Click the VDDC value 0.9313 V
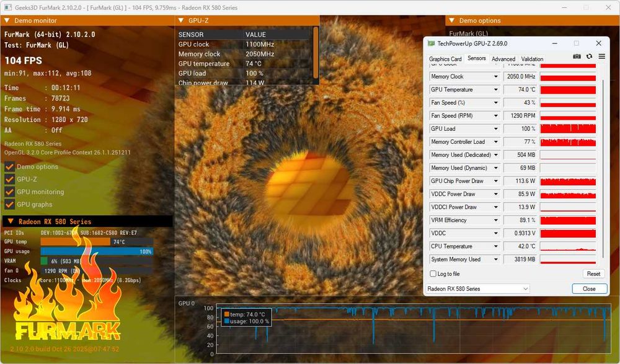This screenshot has height=364, width=620. [520, 233]
